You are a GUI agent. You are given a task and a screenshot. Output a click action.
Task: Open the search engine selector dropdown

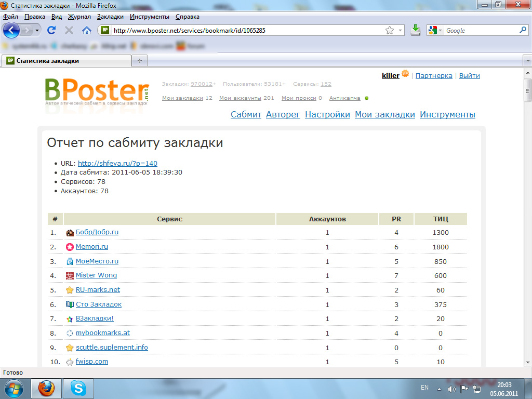tap(441, 30)
